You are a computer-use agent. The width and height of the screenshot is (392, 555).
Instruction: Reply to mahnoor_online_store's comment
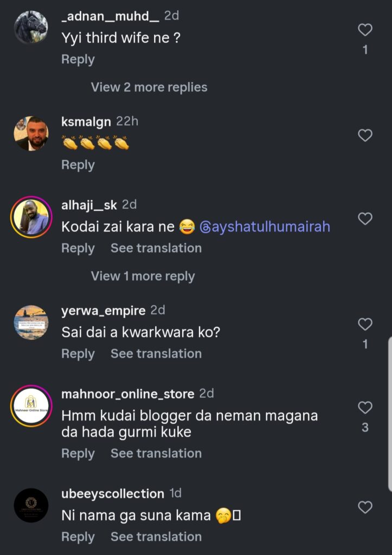tap(78, 453)
